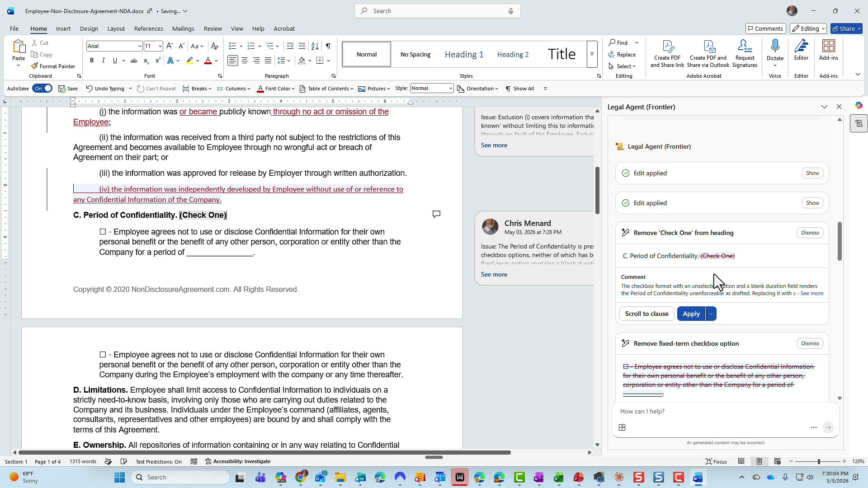Increase paragraph indent
Viewport: 868px width, 488px height.
[x=302, y=46]
